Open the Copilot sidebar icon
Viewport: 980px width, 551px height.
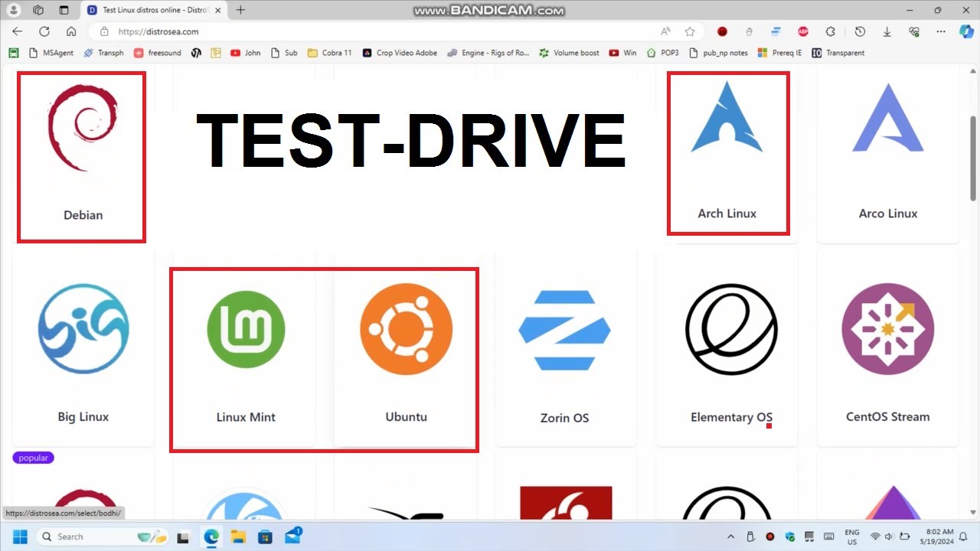point(966,31)
